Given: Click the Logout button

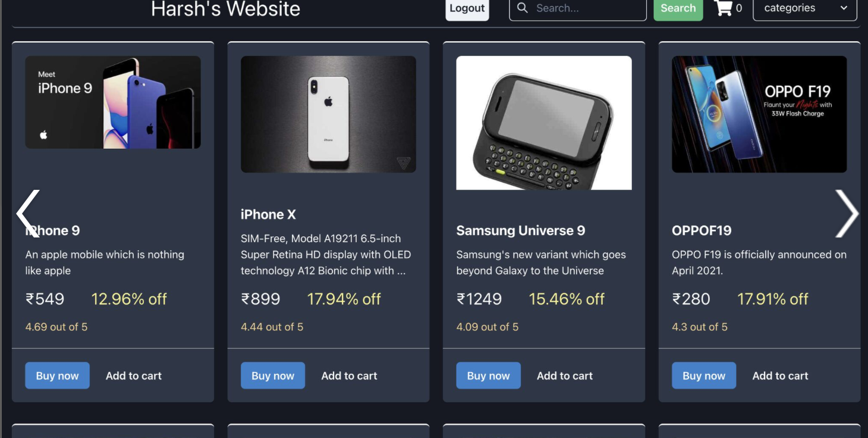Looking at the screenshot, I should point(467,8).
